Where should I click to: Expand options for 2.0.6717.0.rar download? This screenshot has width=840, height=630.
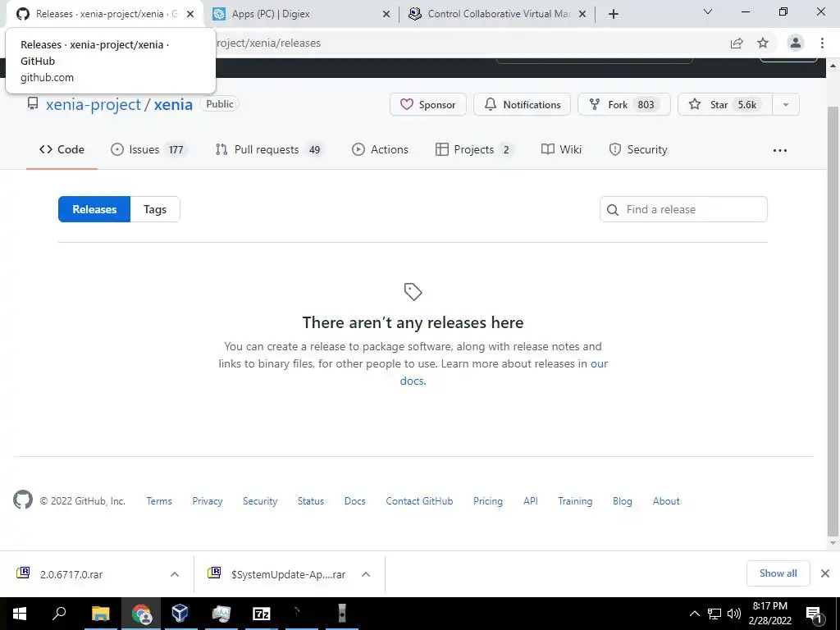(x=175, y=574)
